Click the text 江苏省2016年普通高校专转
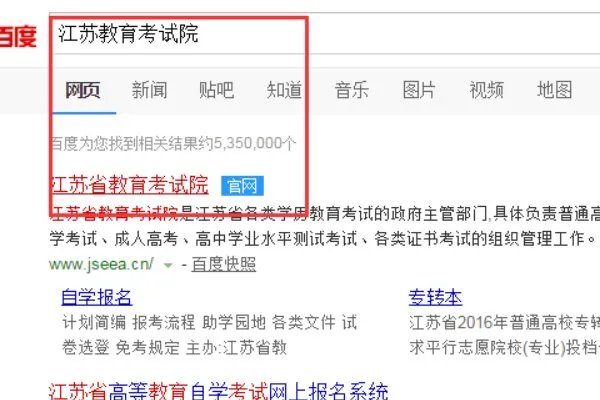 coord(504,322)
